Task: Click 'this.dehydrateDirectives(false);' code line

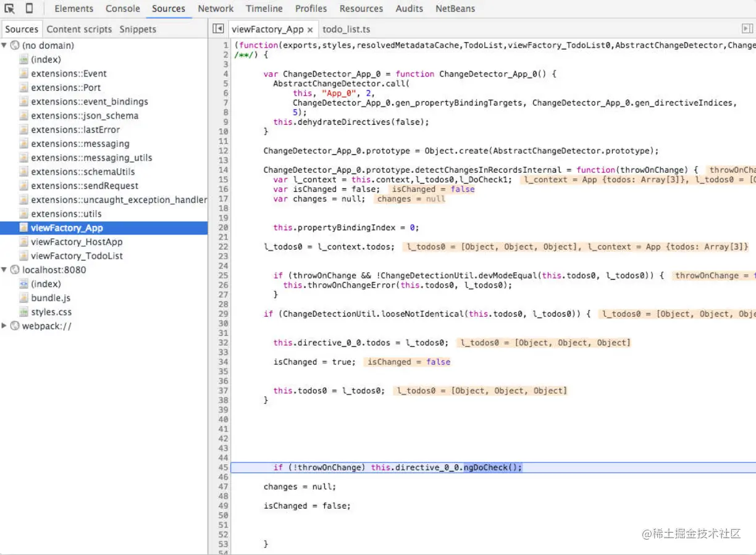Action: 351,122
